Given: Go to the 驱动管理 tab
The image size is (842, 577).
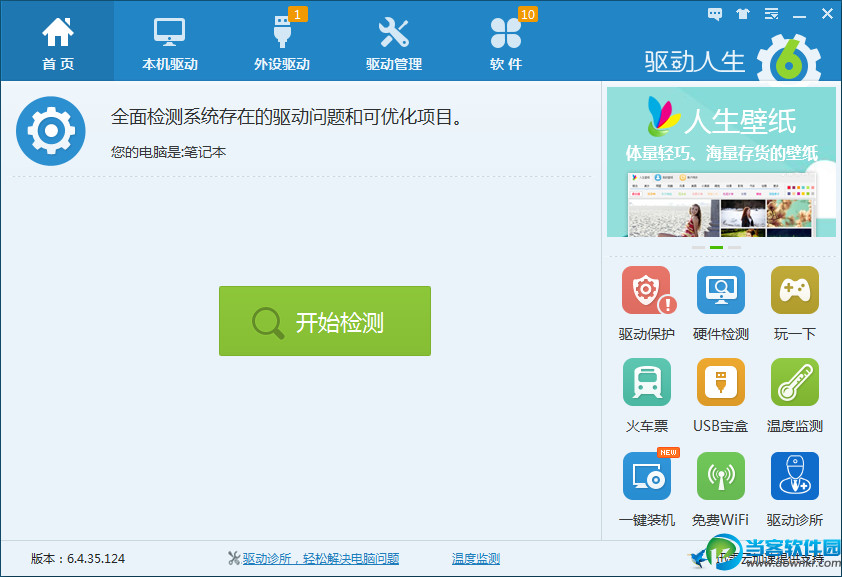Looking at the screenshot, I should coord(394,41).
